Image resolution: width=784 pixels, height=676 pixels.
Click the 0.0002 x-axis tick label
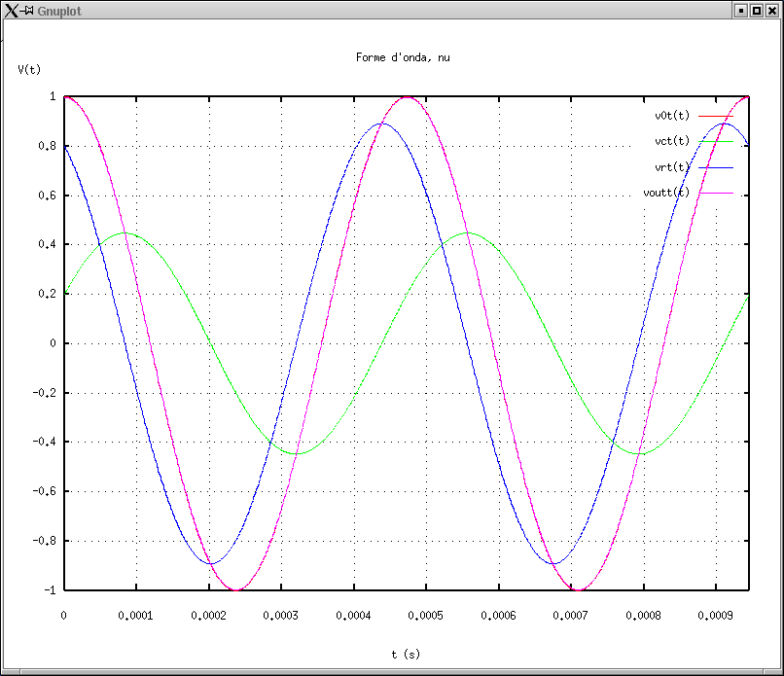pos(208,615)
